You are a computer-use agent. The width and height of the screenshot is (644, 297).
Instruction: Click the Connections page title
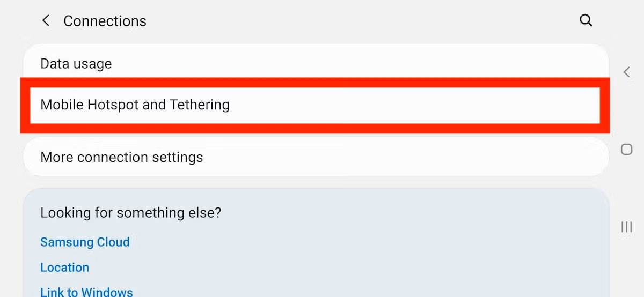point(105,21)
